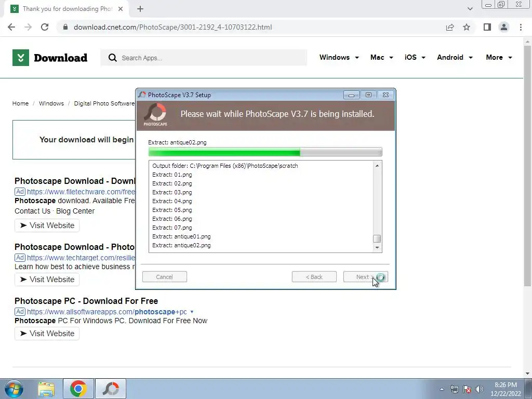Bookmark this page with the star
This screenshot has height=399, width=532.
point(467,27)
